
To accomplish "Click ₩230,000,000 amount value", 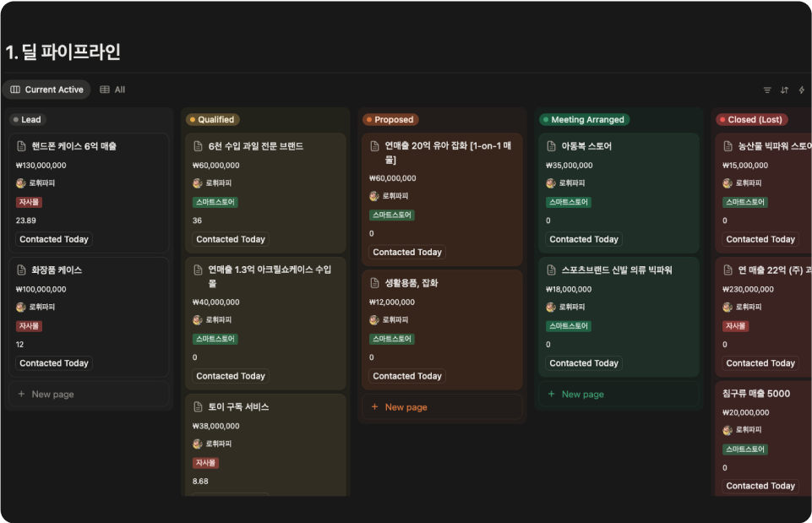I will [748, 290].
